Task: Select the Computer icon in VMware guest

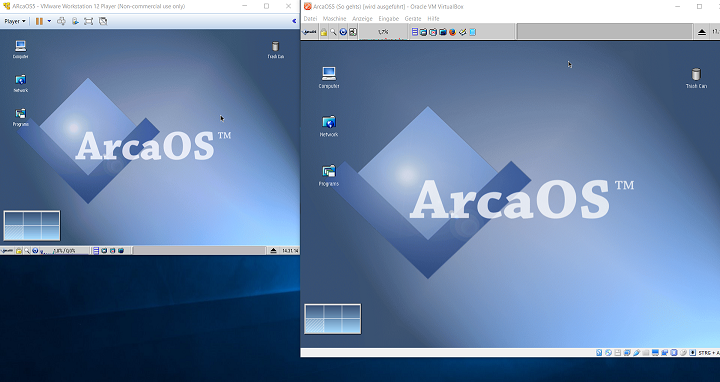Action: pos(20,50)
